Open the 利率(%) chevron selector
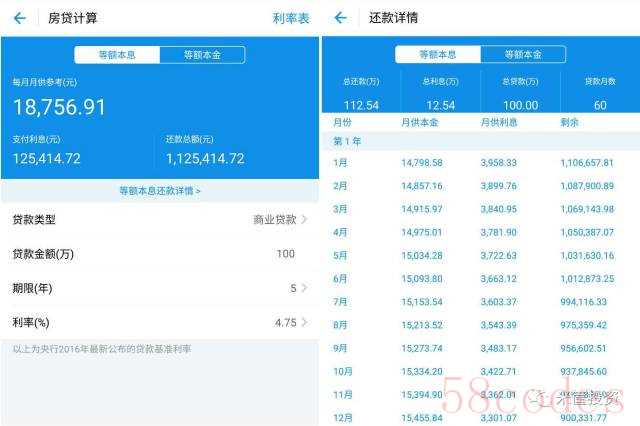The height and width of the screenshot is (426, 640). (x=304, y=322)
